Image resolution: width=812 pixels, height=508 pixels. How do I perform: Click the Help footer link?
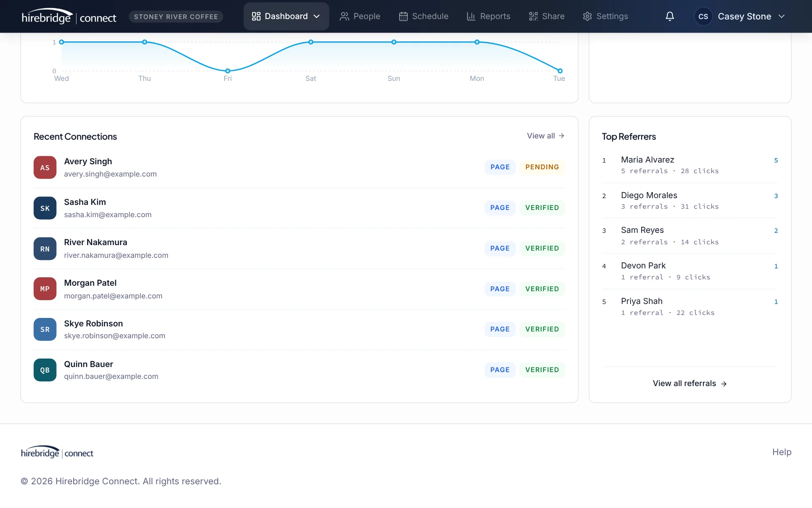click(782, 452)
